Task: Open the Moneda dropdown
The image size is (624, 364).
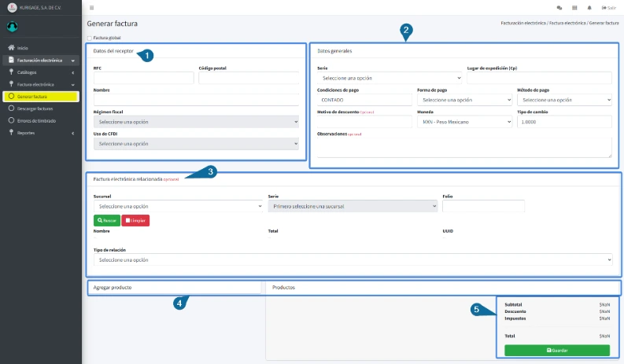Action: [x=464, y=122]
